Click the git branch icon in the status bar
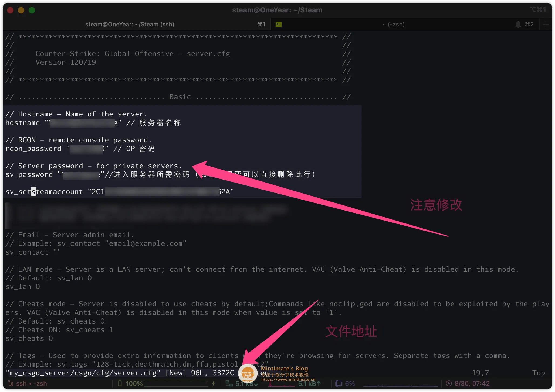This screenshot has width=555, height=392. point(11,383)
